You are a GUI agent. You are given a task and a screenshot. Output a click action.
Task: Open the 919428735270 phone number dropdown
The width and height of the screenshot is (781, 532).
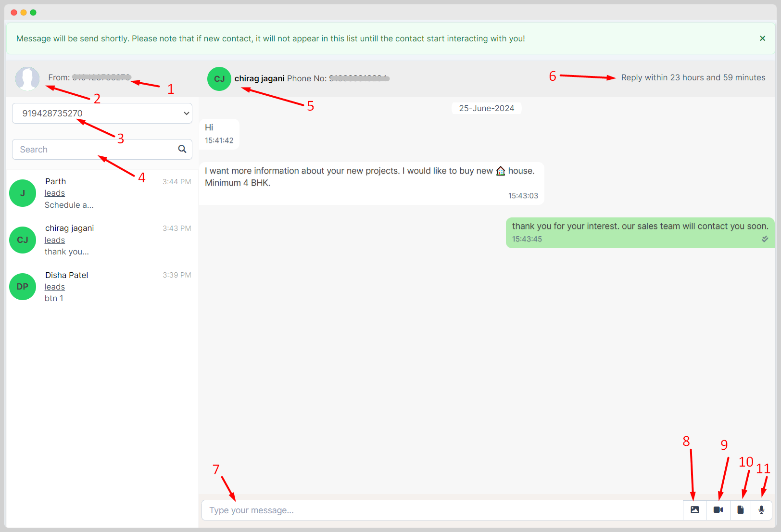pyautogui.click(x=102, y=113)
